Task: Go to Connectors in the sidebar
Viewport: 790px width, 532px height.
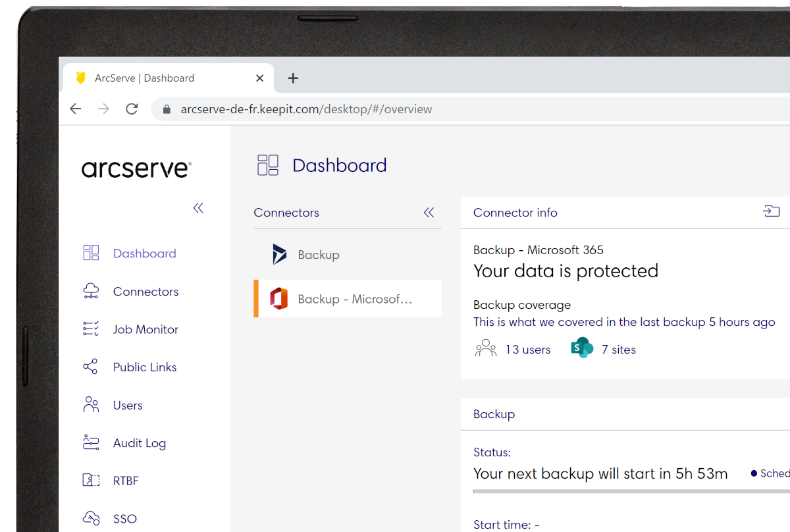Action: [x=145, y=291]
